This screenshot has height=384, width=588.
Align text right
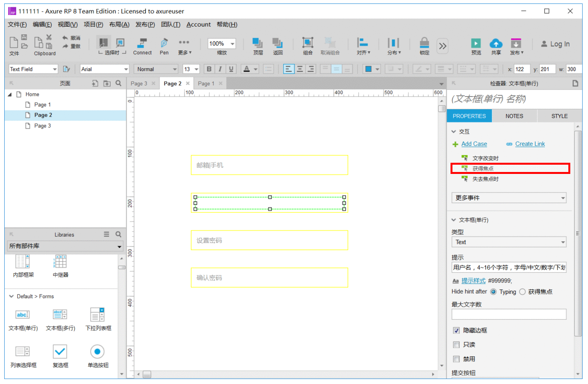pyautogui.click(x=310, y=69)
